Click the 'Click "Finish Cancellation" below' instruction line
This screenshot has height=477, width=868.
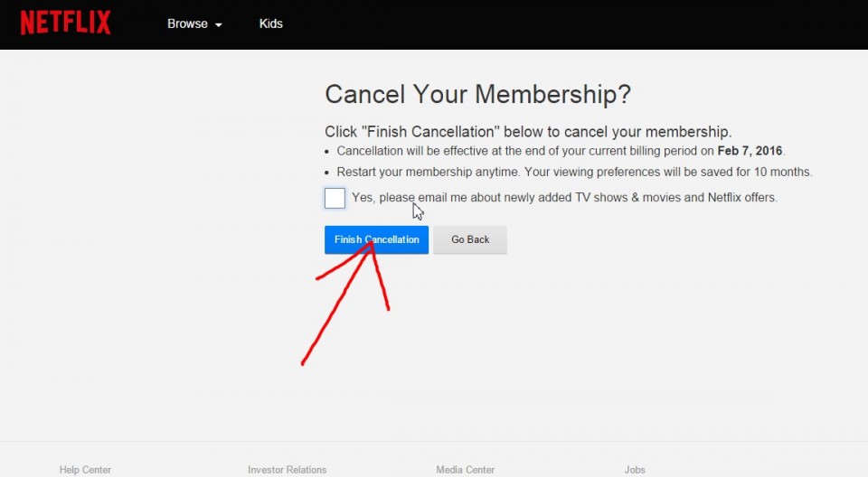528,132
